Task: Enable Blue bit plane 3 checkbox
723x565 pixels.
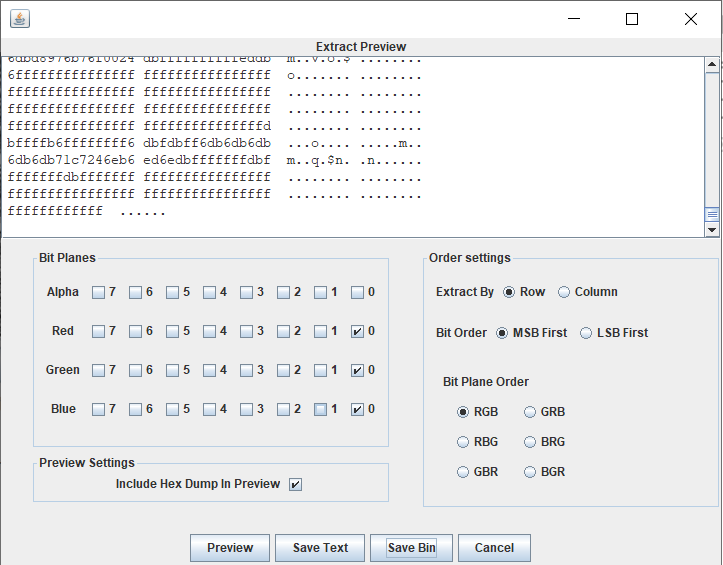Action: 246,410
